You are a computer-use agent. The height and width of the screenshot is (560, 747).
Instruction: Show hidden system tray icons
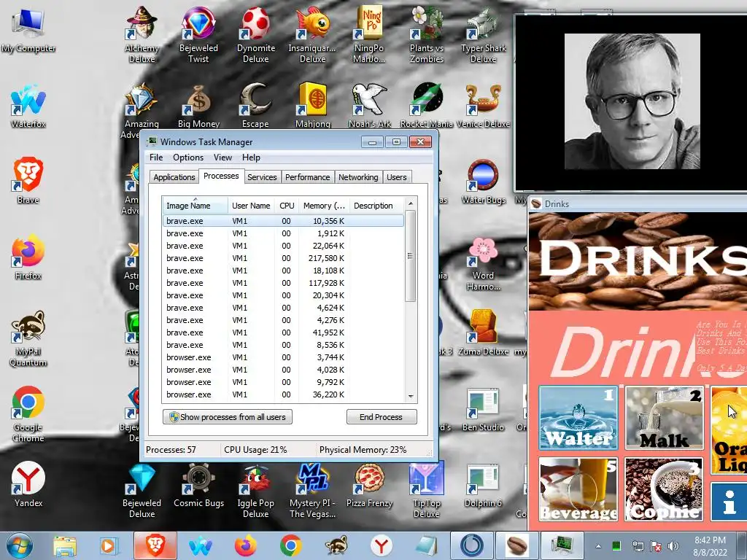click(x=598, y=546)
